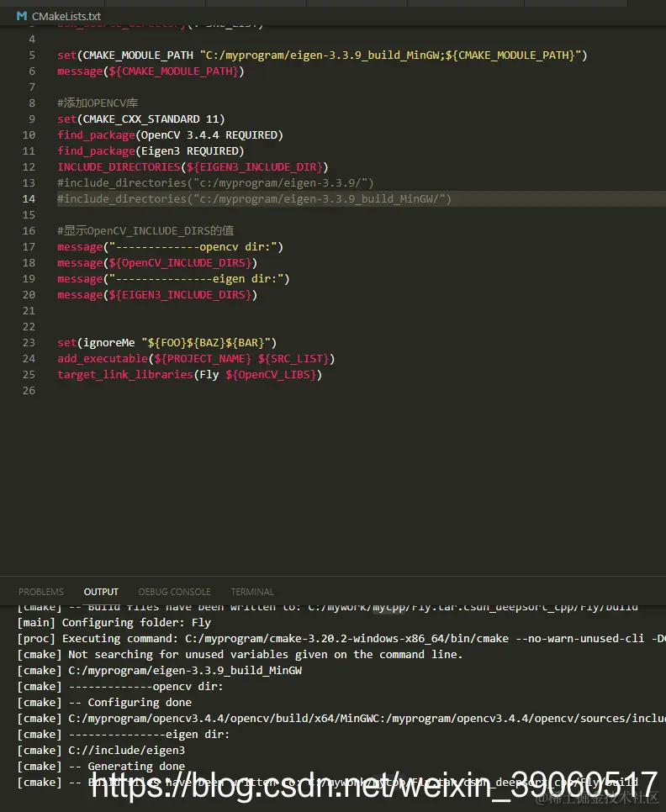Select the CMakeLists.txt editor tab
This screenshot has height=812, width=666.
59,16
